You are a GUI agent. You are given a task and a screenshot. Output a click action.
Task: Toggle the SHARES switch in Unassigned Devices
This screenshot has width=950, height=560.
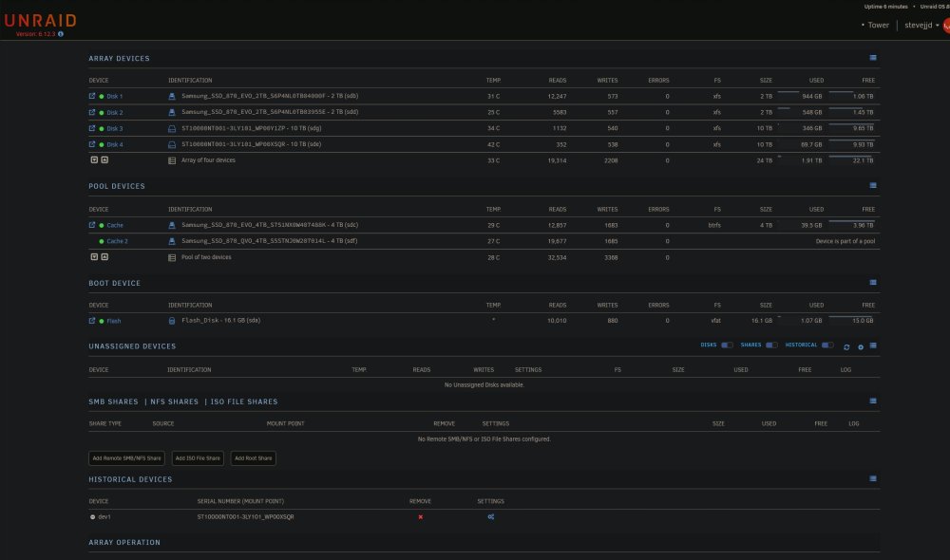coord(771,345)
